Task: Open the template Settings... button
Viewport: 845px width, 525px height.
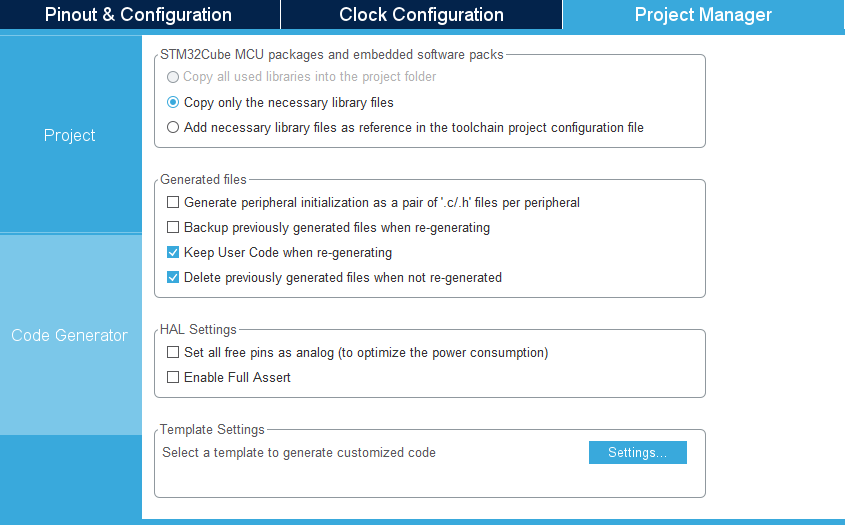Action: [x=638, y=452]
